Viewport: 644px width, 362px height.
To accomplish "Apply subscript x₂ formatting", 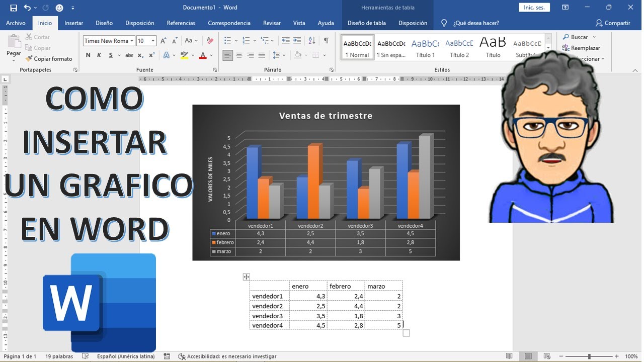I will [x=140, y=55].
